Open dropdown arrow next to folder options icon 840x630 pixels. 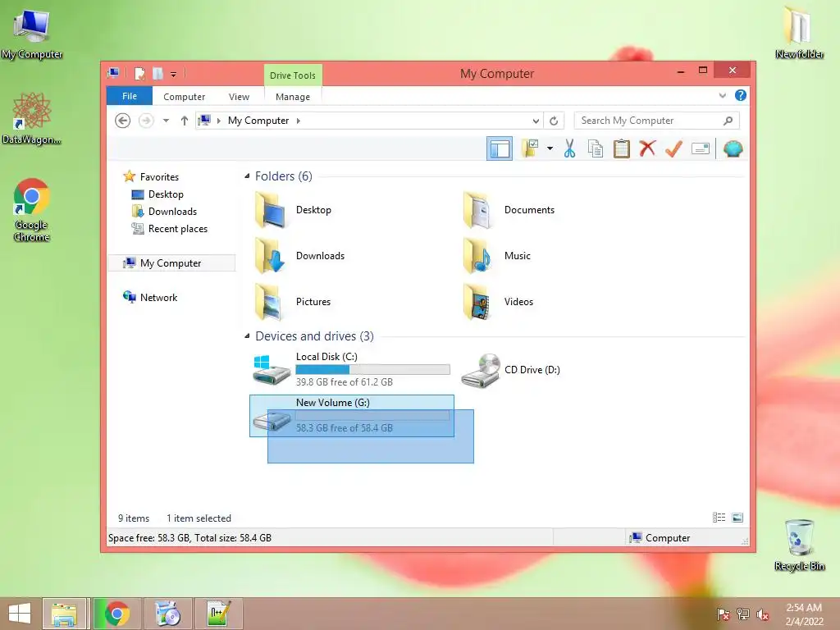point(550,148)
